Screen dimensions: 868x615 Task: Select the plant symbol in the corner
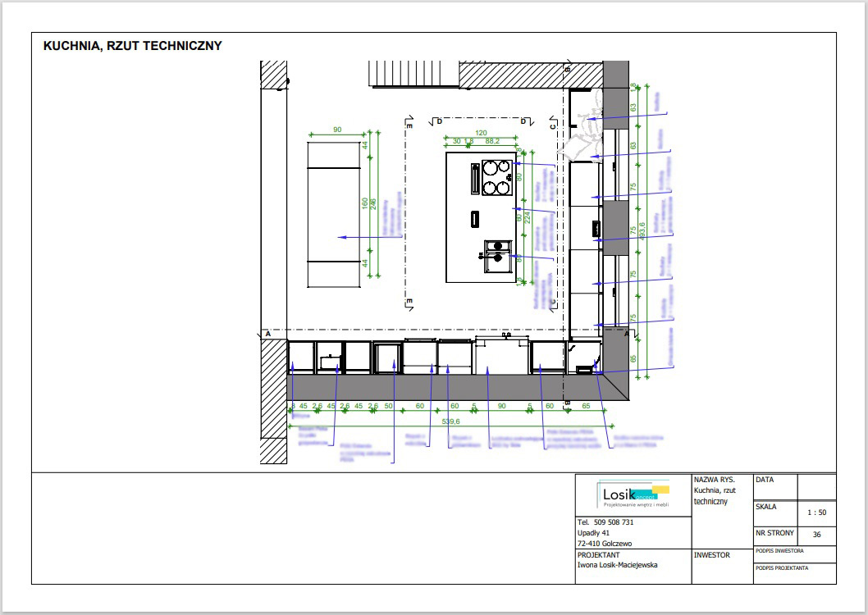coord(586,137)
